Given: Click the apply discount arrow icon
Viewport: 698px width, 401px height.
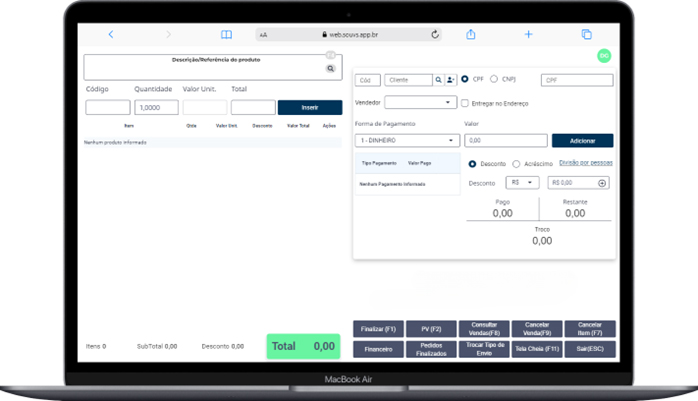Looking at the screenshot, I should pos(602,183).
